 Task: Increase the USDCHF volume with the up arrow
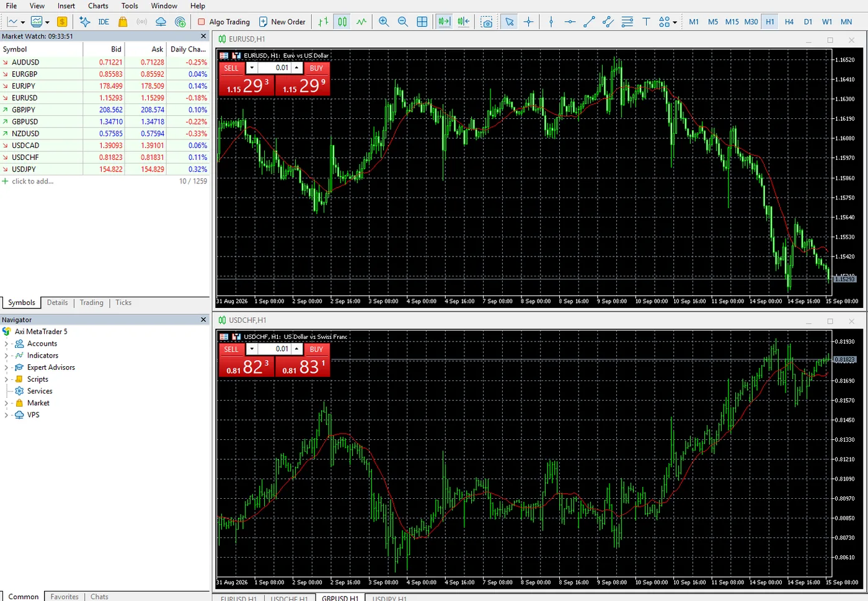point(297,349)
